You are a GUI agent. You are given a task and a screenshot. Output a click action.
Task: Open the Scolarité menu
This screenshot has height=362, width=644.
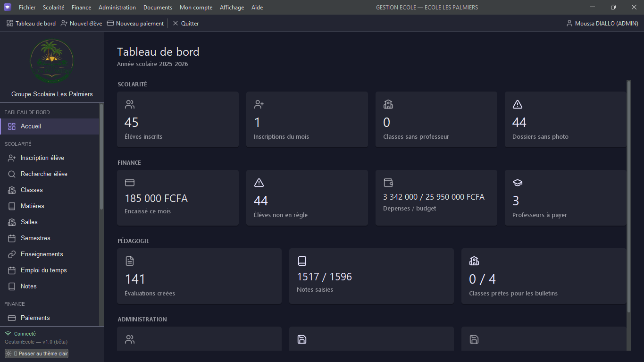click(53, 8)
